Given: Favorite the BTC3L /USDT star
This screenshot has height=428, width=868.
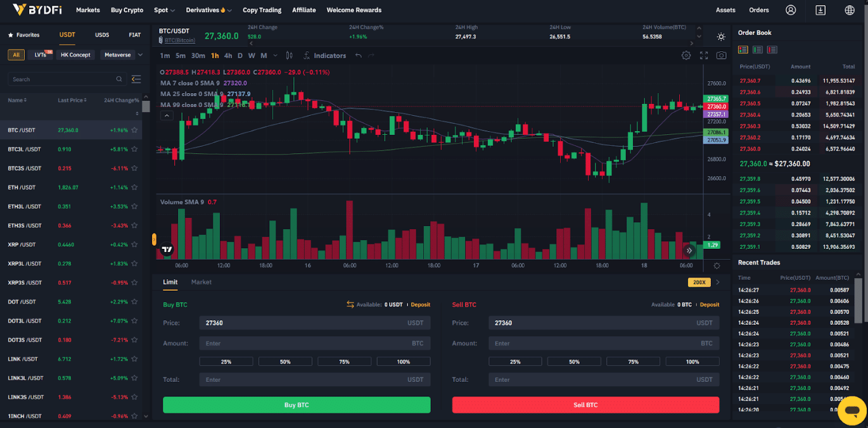Looking at the screenshot, I should 134,149.
